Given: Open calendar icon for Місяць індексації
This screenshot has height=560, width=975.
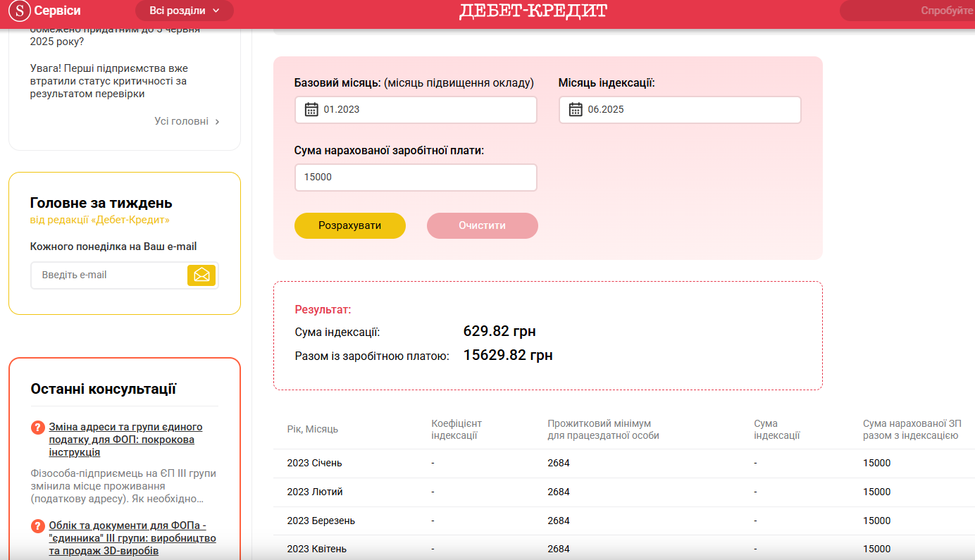Looking at the screenshot, I should pyautogui.click(x=576, y=109).
